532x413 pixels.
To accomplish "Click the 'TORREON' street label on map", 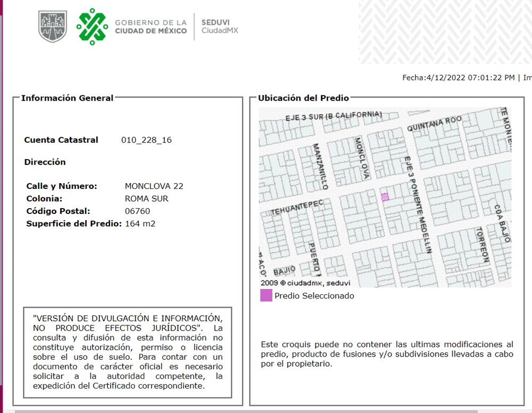I will pos(483,245).
